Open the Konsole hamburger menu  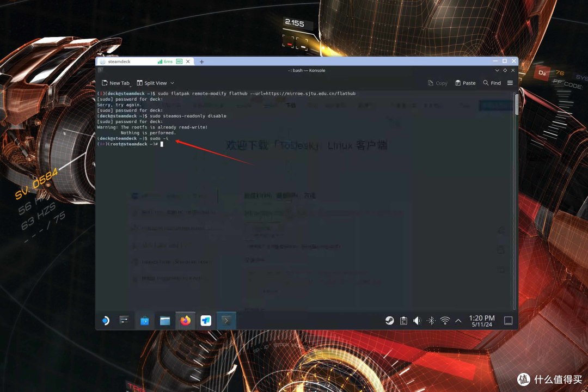tap(510, 83)
